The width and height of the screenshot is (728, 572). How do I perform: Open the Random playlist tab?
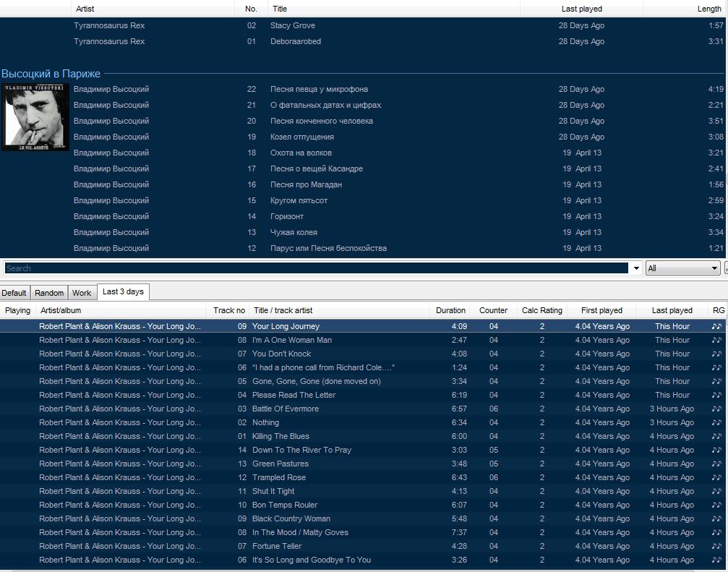click(x=49, y=293)
